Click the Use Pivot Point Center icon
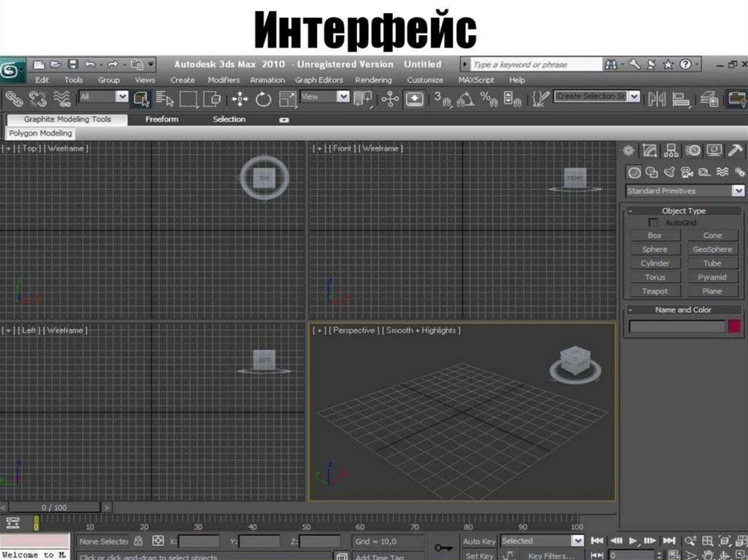 362,99
